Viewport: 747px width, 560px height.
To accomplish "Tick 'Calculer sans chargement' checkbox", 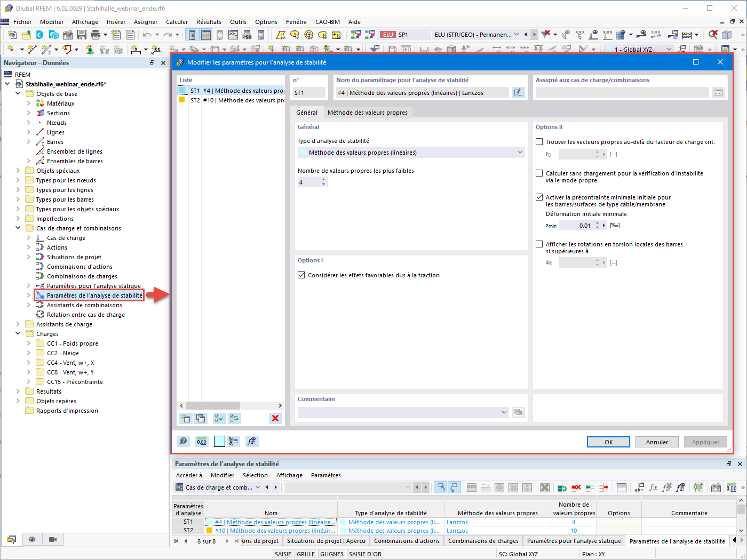I will [539, 173].
